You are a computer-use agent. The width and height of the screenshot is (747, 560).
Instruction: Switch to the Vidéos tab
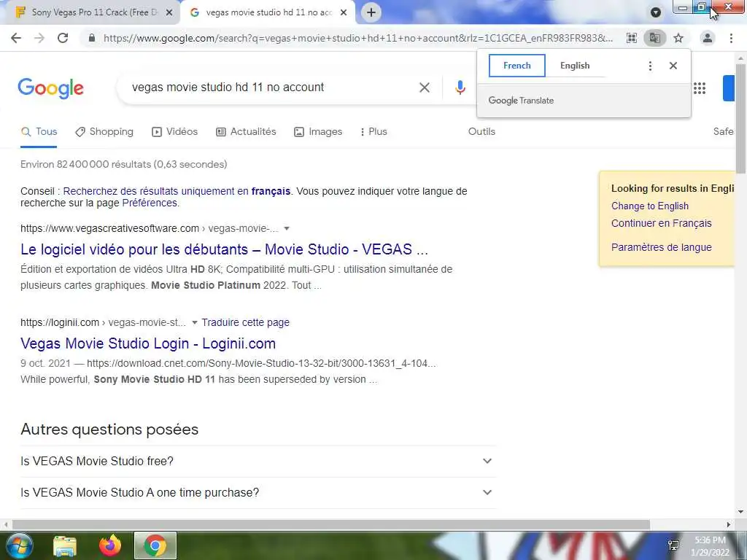[175, 132]
